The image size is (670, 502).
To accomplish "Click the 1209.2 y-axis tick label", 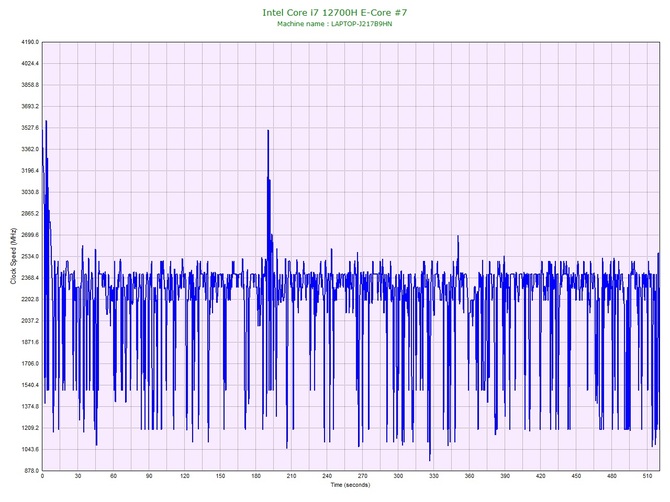I will pos(30,428).
